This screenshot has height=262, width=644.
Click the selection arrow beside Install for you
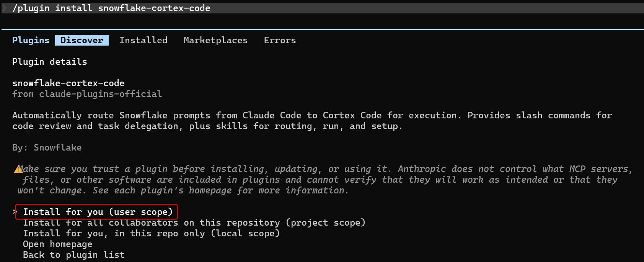15,211
